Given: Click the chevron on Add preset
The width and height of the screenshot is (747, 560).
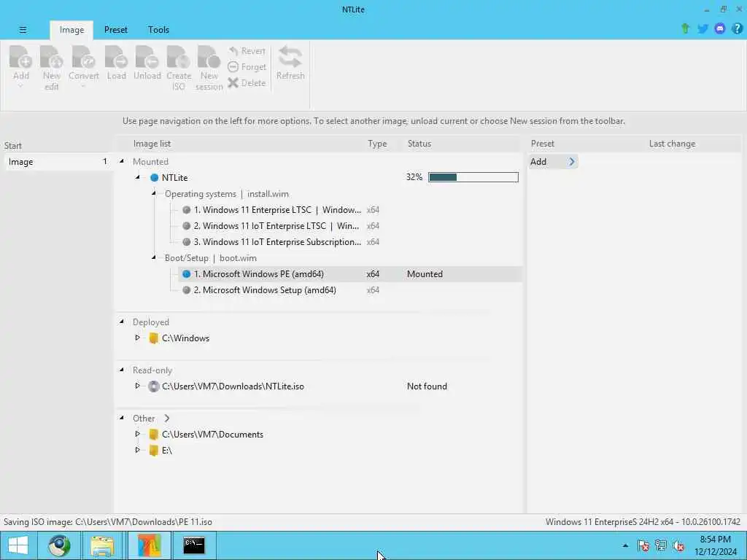Looking at the screenshot, I should click(x=572, y=161).
